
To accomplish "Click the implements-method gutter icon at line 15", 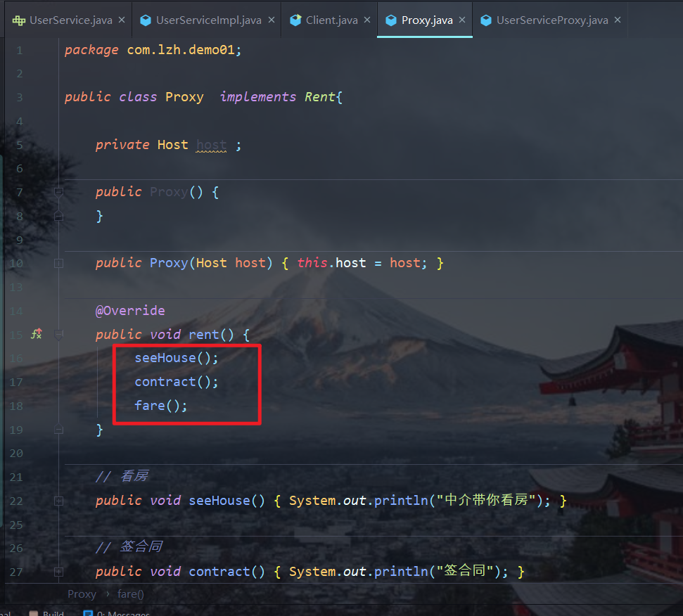I will [37, 334].
